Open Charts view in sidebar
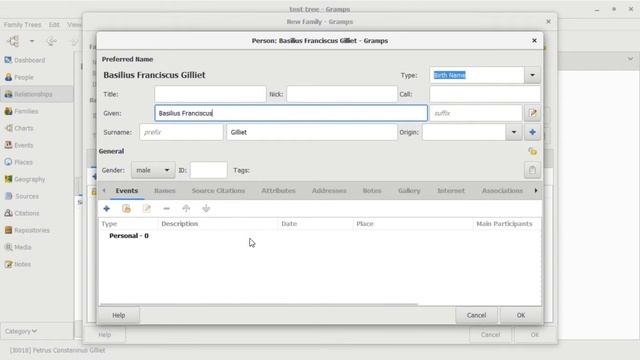Screen dimensions: 640x360 pos(19,128)
